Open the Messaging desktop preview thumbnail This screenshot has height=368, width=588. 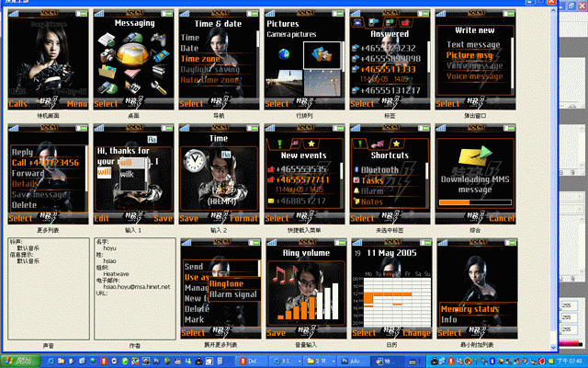(x=134, y=60)
